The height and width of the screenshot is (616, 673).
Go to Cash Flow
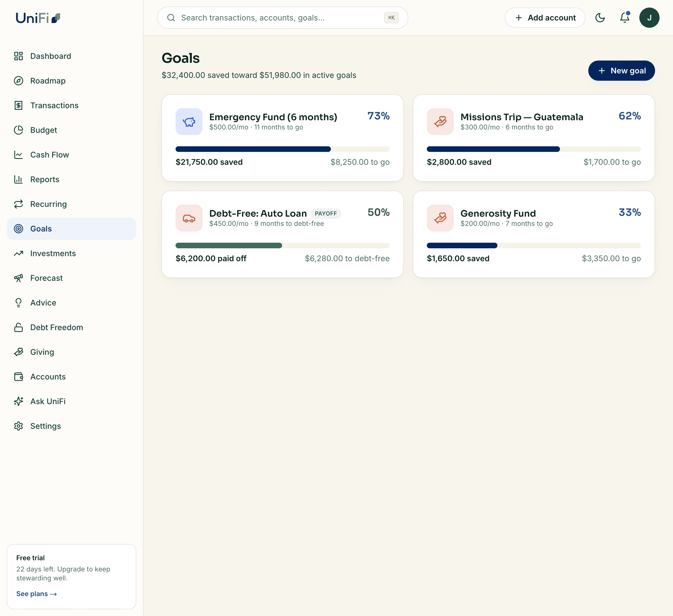point(72,155)
